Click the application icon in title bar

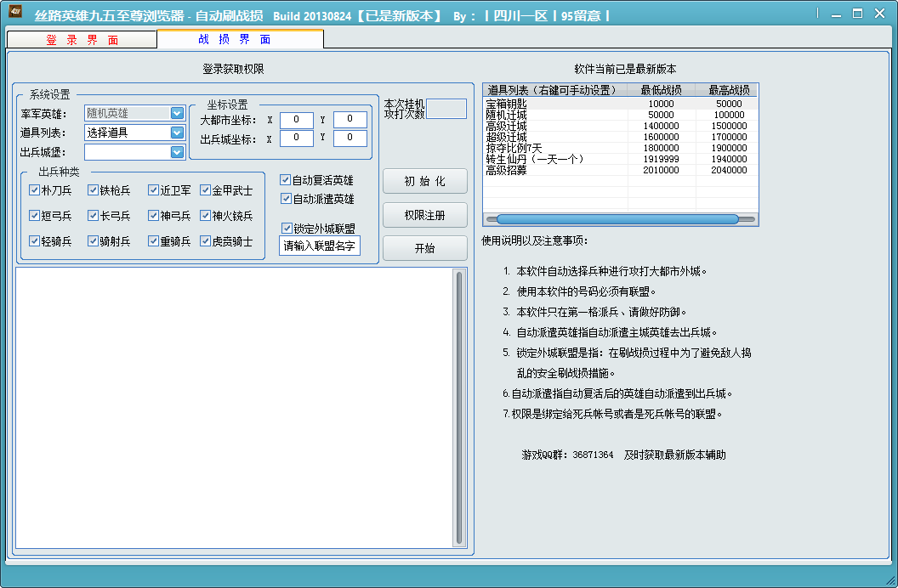(x=15, y=11)
